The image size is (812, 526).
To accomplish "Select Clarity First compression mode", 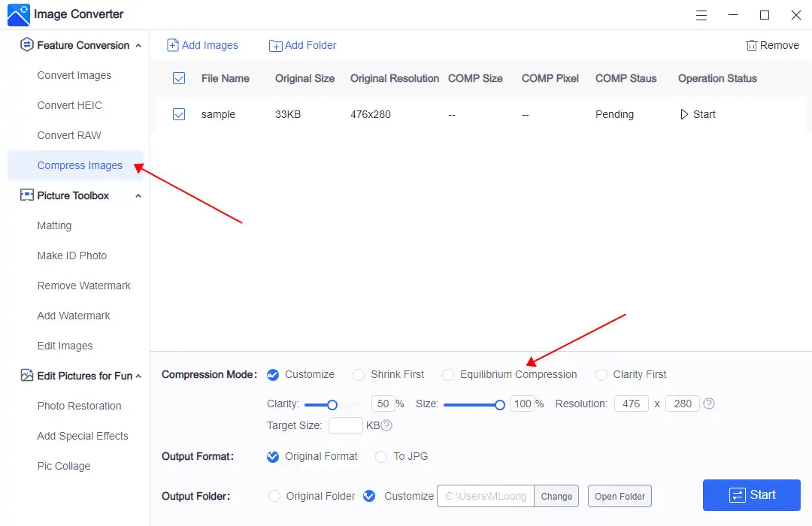I will (x=601, y=375).
